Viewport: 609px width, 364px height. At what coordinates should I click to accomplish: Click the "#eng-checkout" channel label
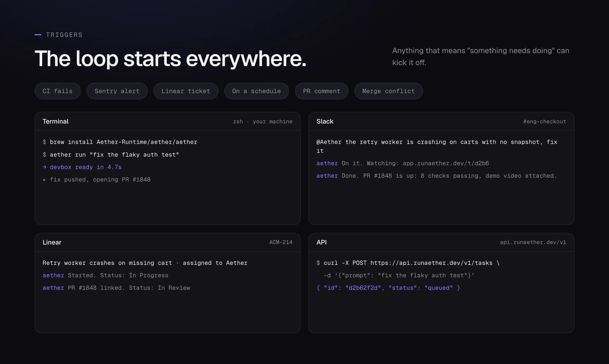pyautogui.click(x=545, y=121)
